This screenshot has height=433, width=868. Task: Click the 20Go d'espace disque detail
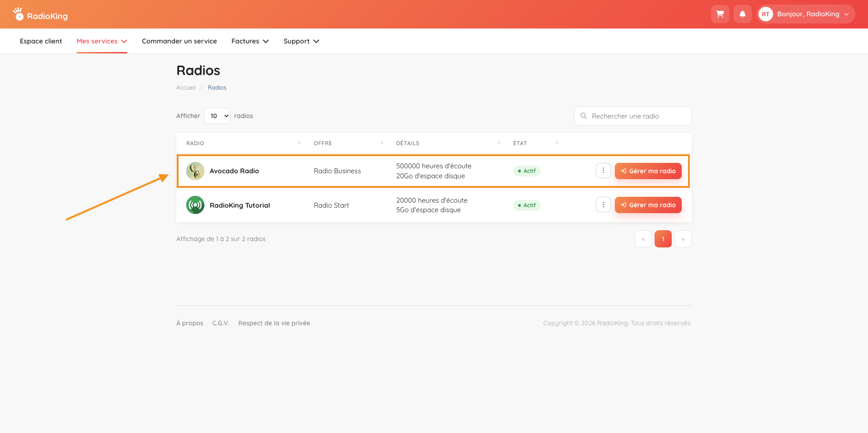click(430, 176)
